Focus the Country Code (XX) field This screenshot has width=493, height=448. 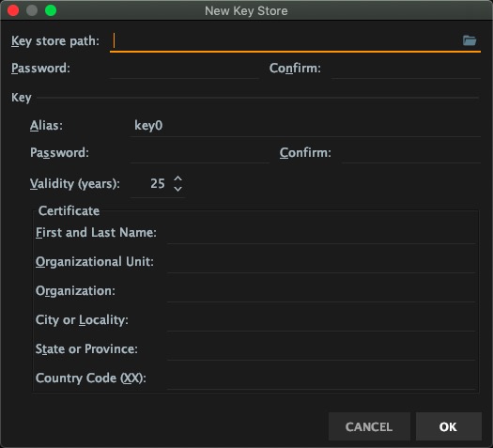[321, 378]
